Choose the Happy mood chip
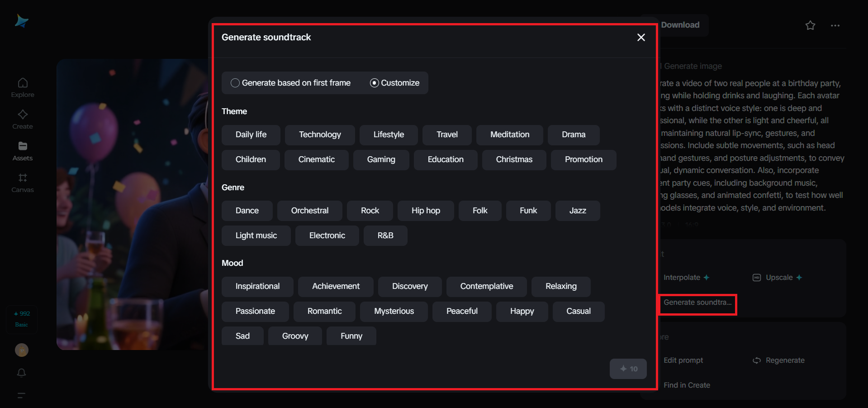Image resolution: width=868 pixels, height=408 pixels. coord(522,312)
